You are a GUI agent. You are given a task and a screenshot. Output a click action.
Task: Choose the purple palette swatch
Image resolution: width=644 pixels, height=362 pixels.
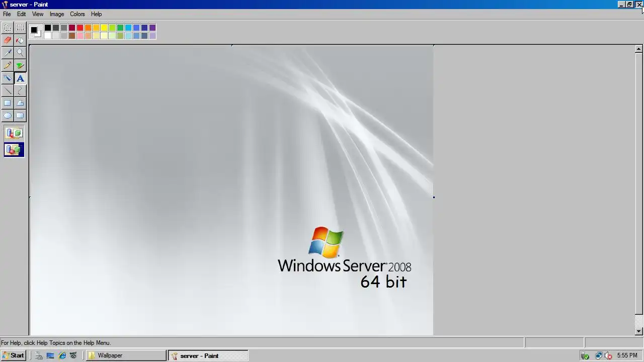coord(152,28)
